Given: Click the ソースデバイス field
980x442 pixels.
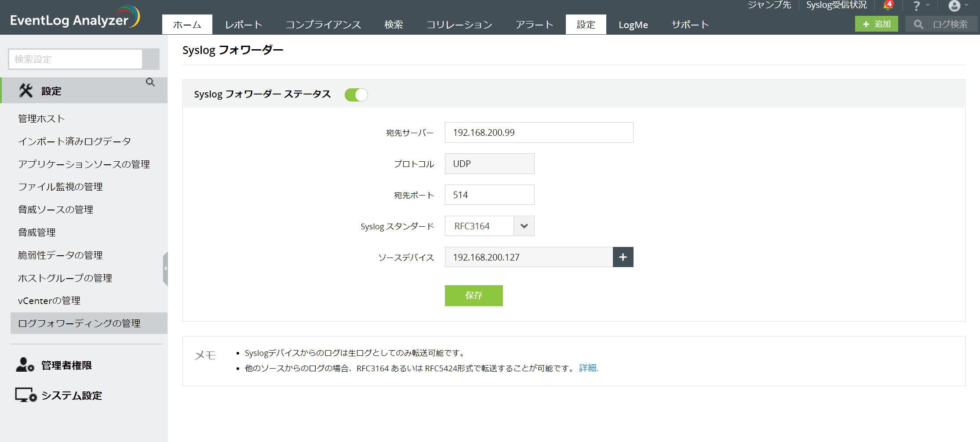Looking at the screenshot, I should [x=529, y=257].
